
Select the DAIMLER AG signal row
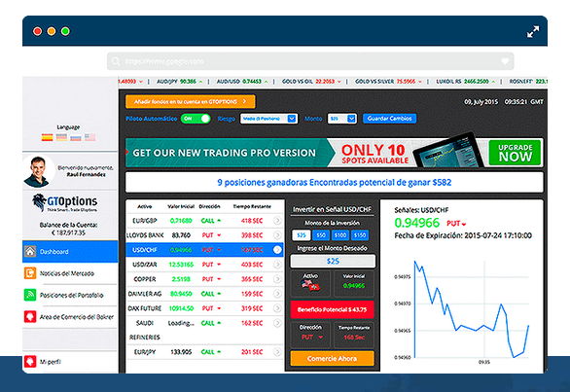click(x=204, y=294)
